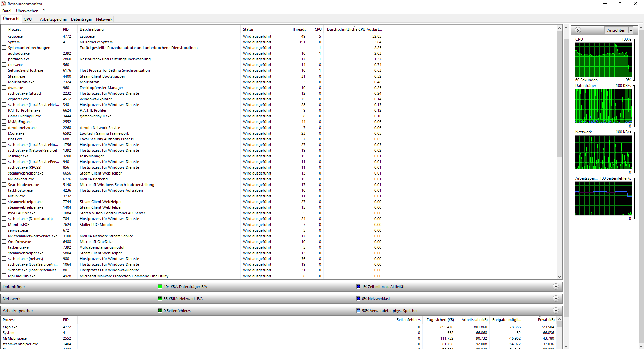Select the dwm.exe process row
The height and width of the screenshot is (349, 644).
coord(193,88)
